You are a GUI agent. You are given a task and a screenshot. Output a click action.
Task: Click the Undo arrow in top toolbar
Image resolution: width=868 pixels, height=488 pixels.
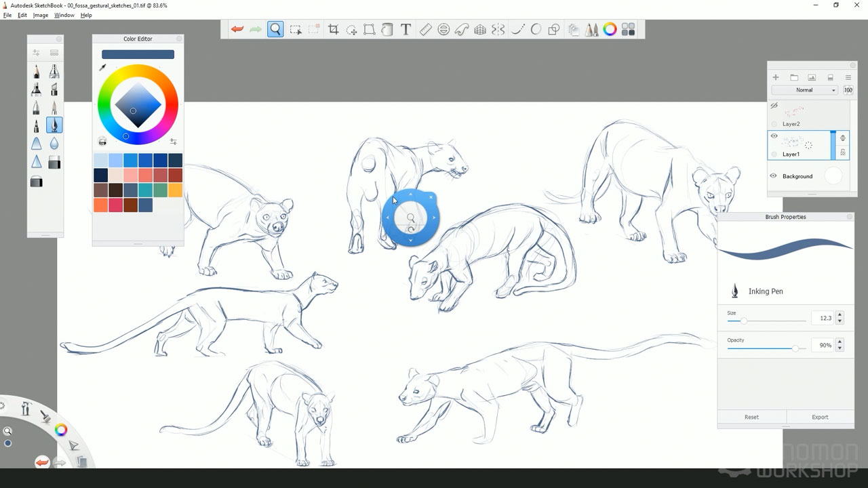237,29
